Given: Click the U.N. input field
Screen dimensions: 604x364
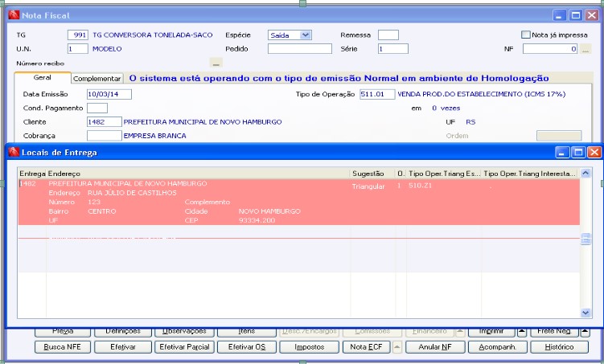Looking at the screenshot, I should pyautogui.click(x=78, y=49).
